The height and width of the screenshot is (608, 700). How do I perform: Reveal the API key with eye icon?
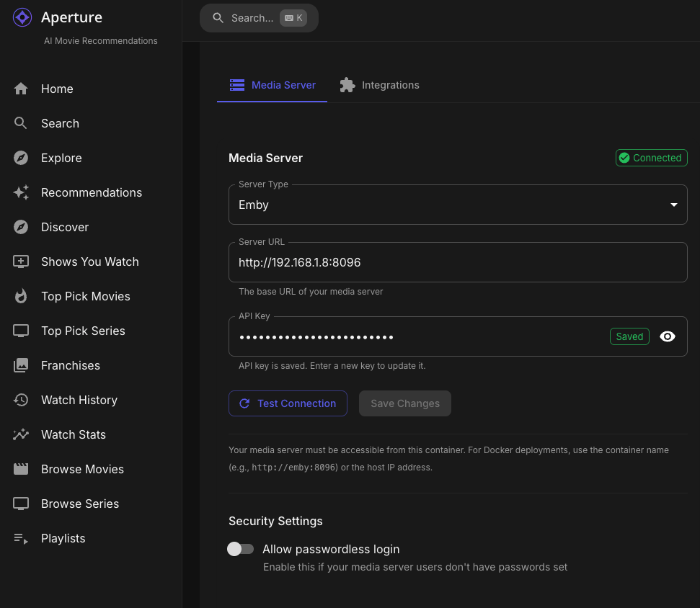[668, 336]
